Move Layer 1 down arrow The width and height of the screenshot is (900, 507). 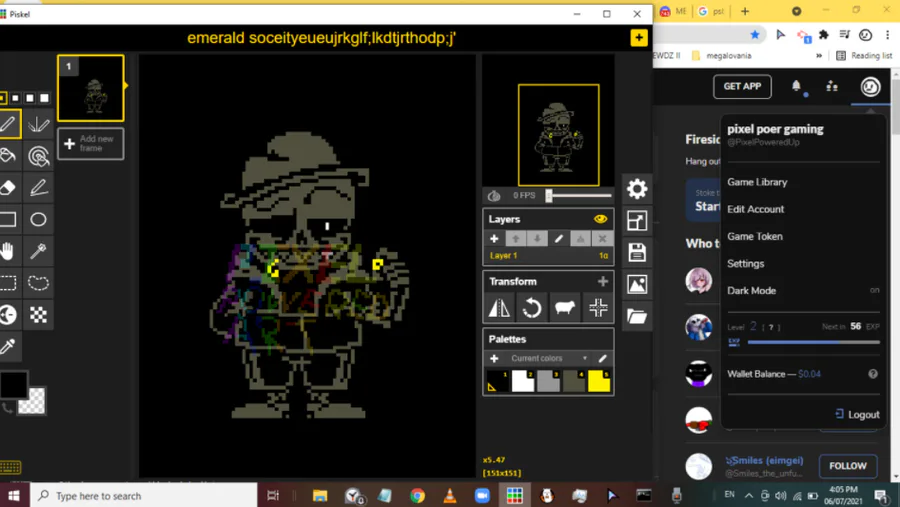click(x=537, y=239)
